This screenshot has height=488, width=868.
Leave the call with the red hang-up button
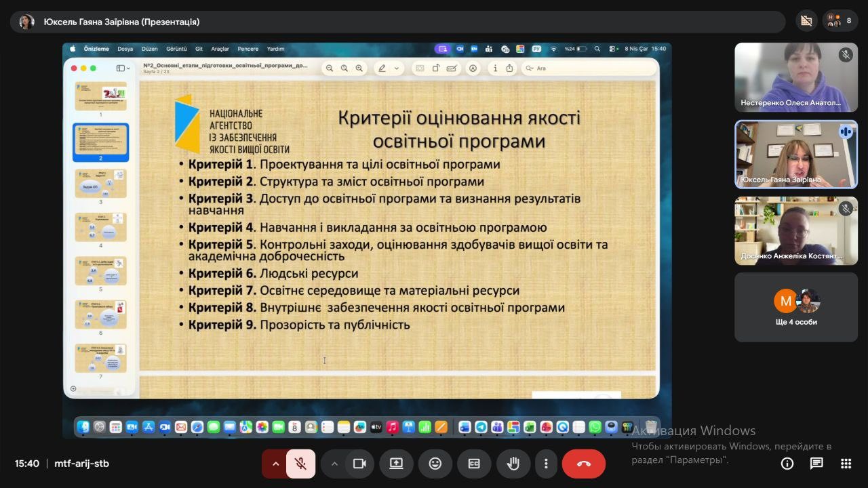[x=583, y=464]
